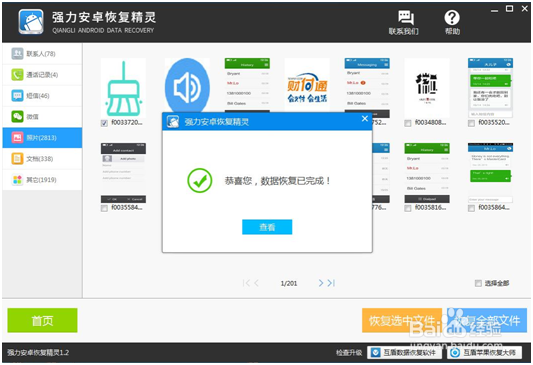The height and width of the screenshot is (365, 533).
Task: Click the chat bubble icon beside 短信
Action: tap(17, 95)
